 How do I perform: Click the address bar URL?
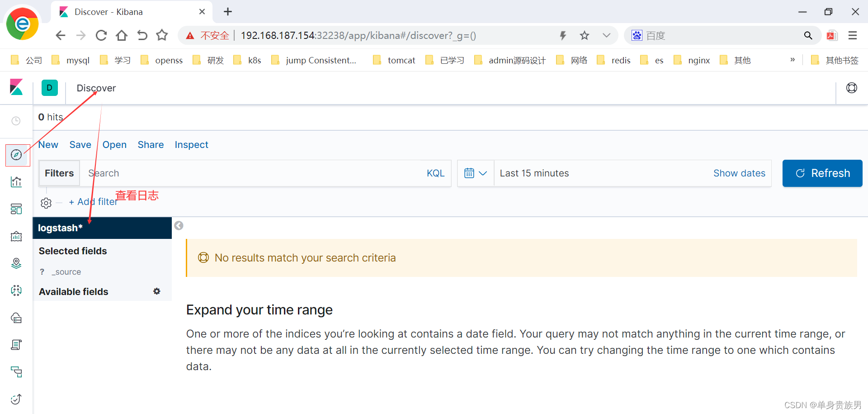click(358, 35)
